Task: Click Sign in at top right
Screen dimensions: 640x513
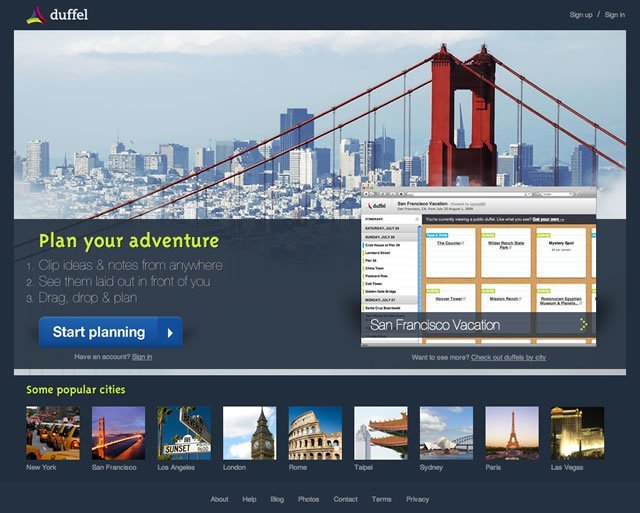Action: coord(616,15)
